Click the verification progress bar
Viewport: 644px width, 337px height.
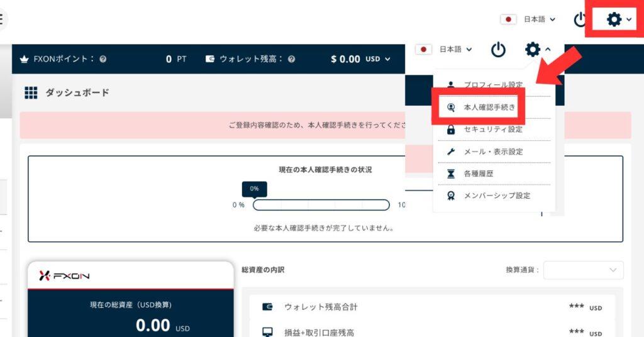coord(321,205)
